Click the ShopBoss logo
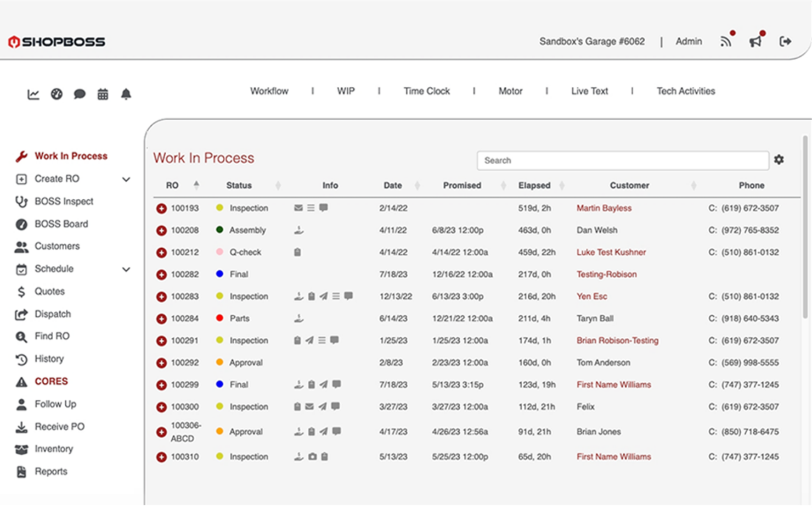812x508 pixels. point(57,42)
